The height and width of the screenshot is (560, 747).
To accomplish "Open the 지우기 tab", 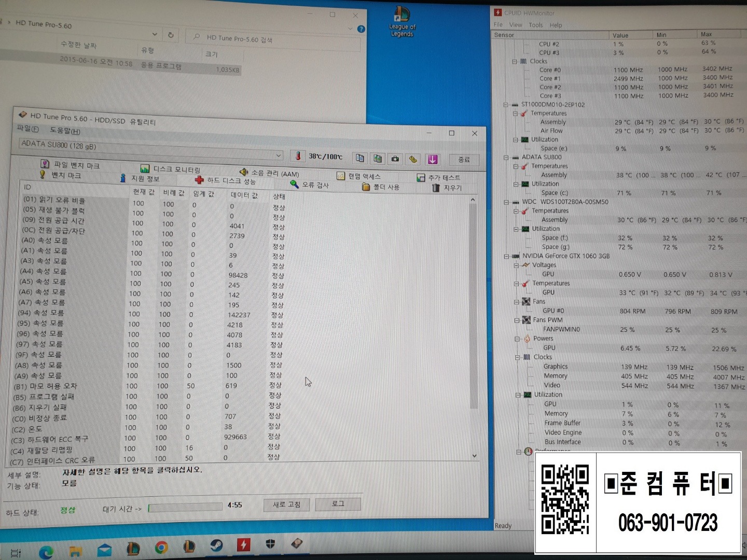I will coord(447,188).
